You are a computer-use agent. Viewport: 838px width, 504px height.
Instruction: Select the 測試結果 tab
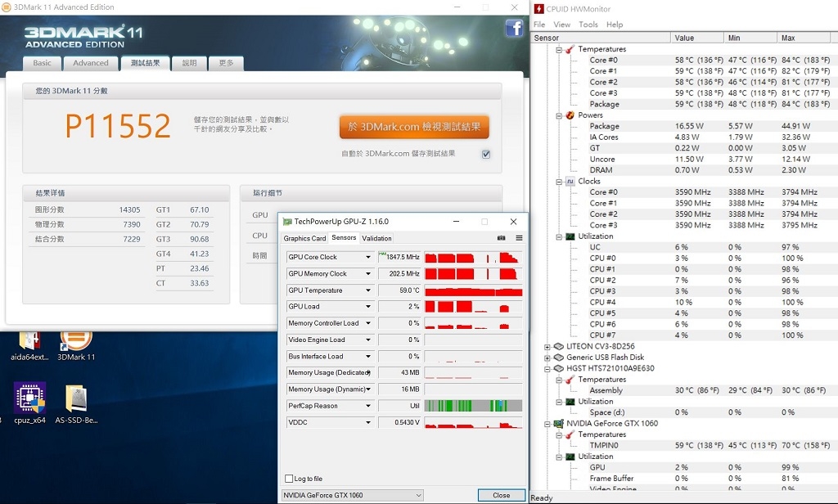[146, 63]
